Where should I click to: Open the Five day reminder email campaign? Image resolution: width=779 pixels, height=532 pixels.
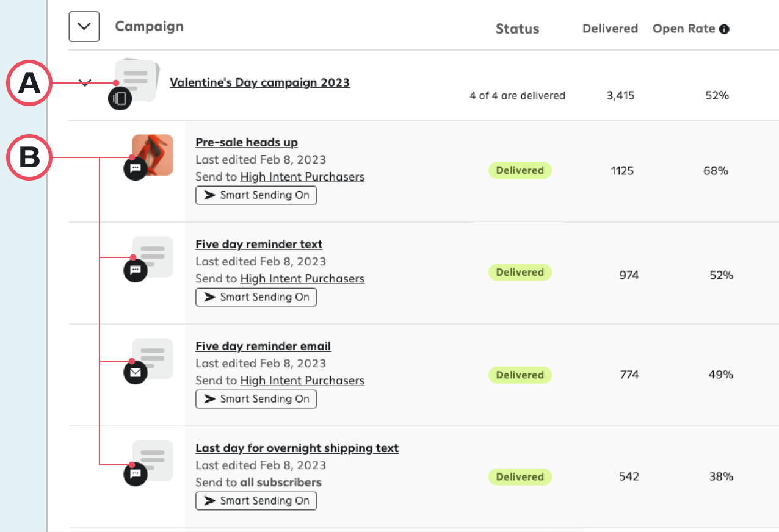[x=263, y=346]
